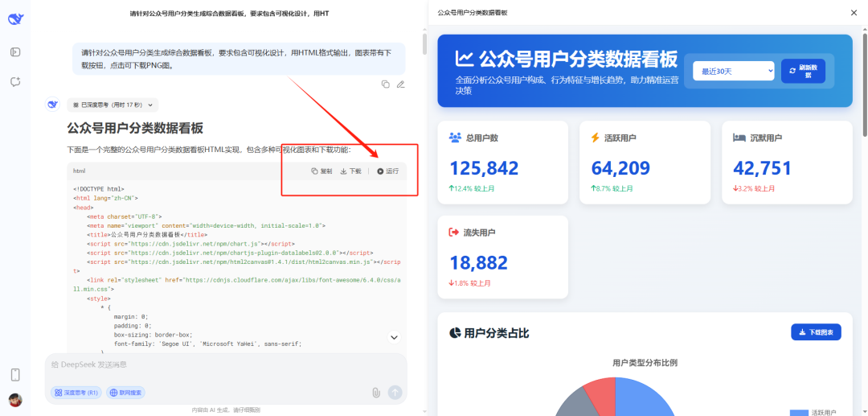Download the 用户分类占比 chart via 下载图表

pos(816,332)
